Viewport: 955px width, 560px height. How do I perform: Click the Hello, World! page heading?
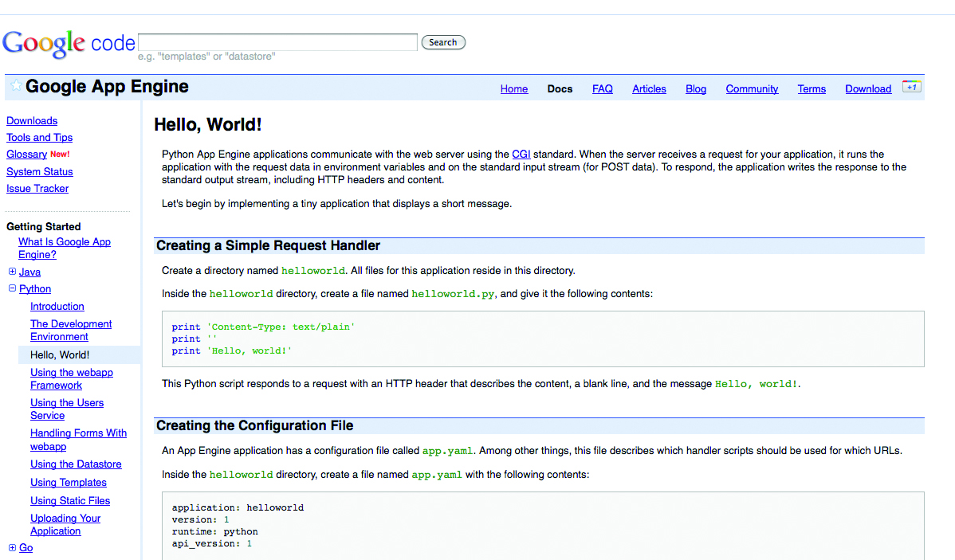(x=208, y=125)
